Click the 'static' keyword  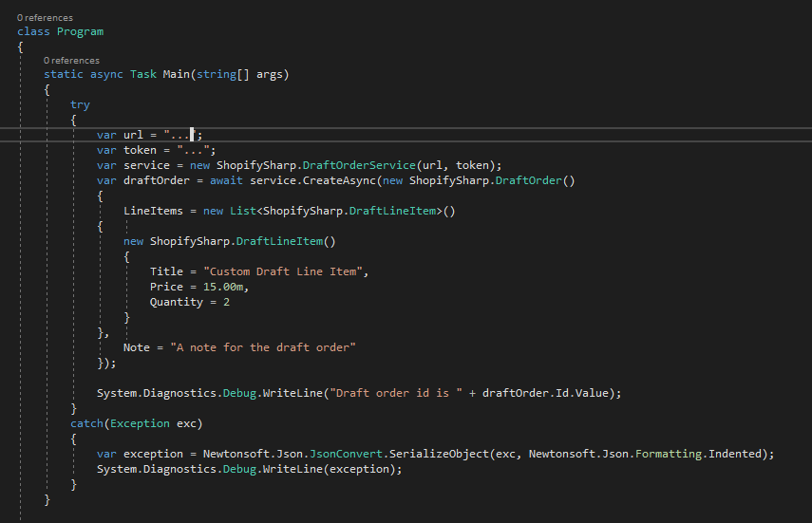(x=64, y=74)
